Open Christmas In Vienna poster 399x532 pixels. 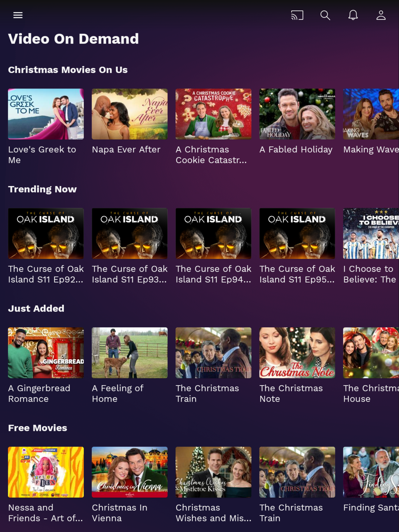(x=130, y=472)
